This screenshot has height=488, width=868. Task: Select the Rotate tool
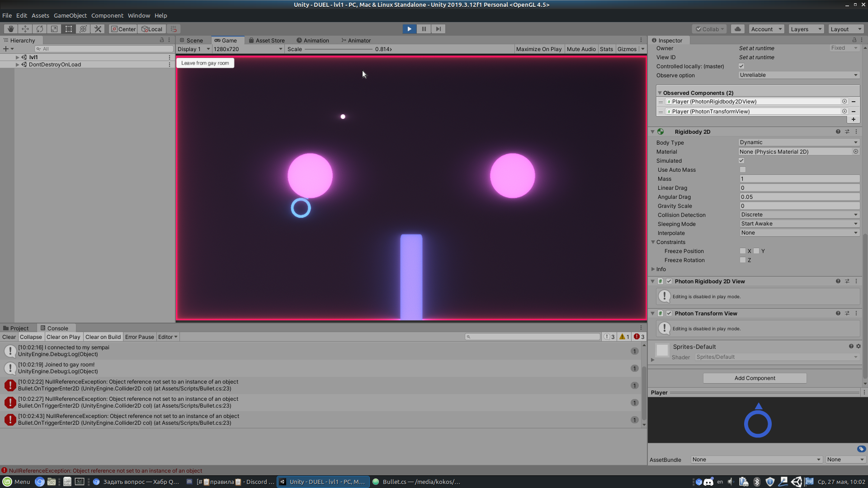[40, 29]
